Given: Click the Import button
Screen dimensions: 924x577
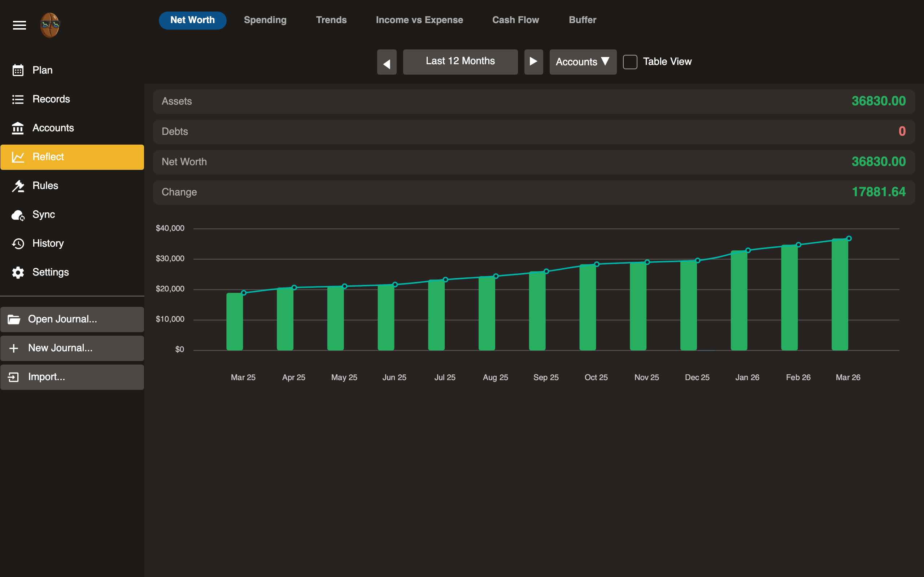Looking at the screenshot, I should (x=72, y=377).
